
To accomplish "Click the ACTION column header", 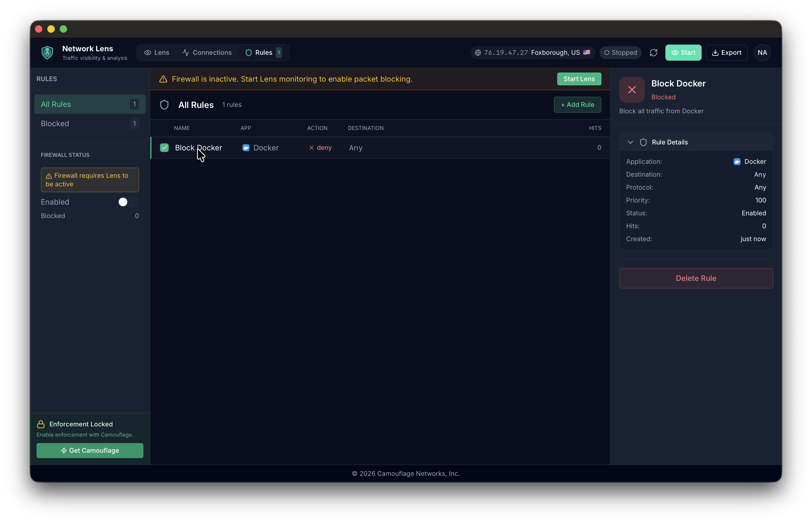I will coord(317,128).
